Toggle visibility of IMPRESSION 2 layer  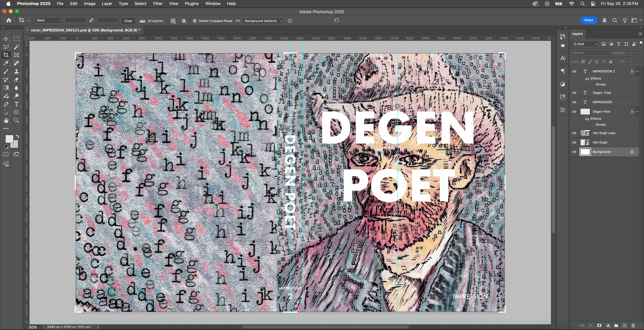[574, 71]
